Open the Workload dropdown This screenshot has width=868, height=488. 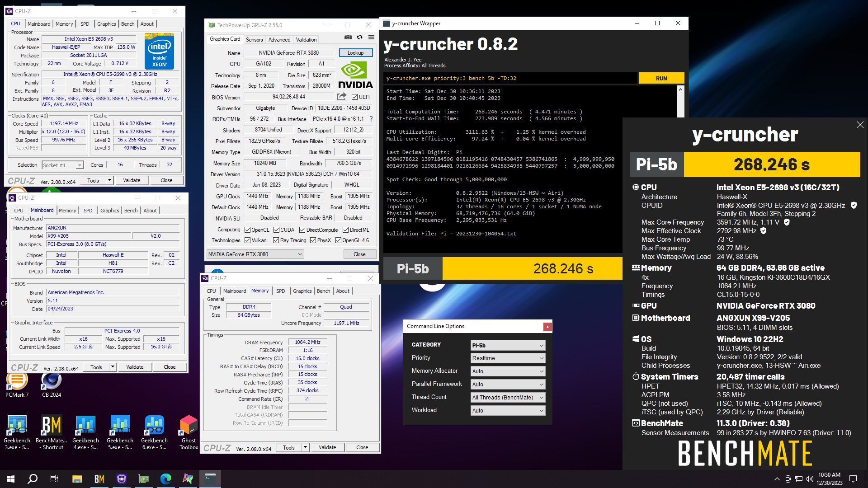pos(508,411)
